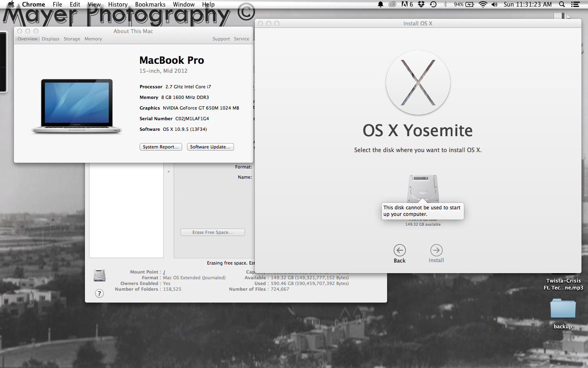
Task: Click the Back arrow button
Action: 399,250
